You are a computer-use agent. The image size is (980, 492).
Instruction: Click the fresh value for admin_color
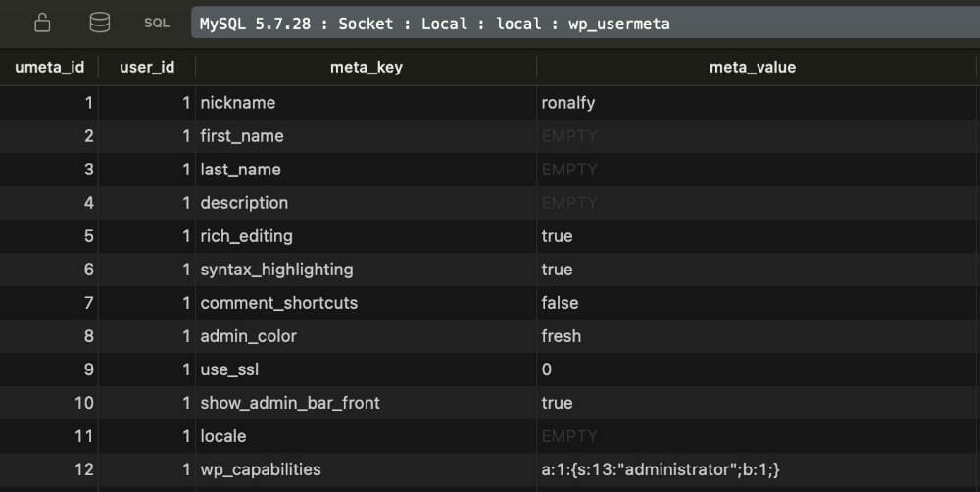(757, 336)
